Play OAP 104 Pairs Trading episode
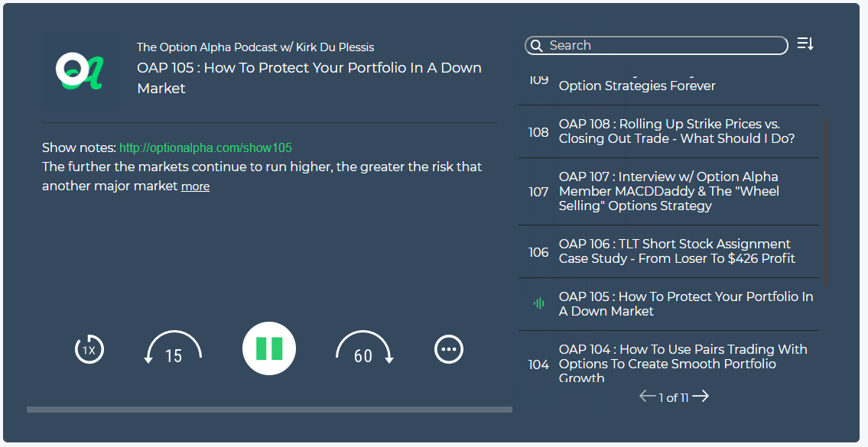Screen dimensions: 868x447 (x=668, y=358)
